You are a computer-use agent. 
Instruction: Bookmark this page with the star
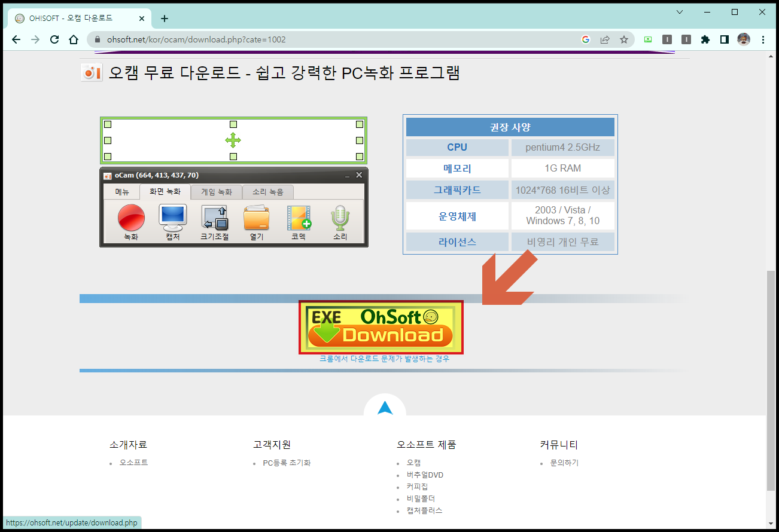tap(624, 39)
